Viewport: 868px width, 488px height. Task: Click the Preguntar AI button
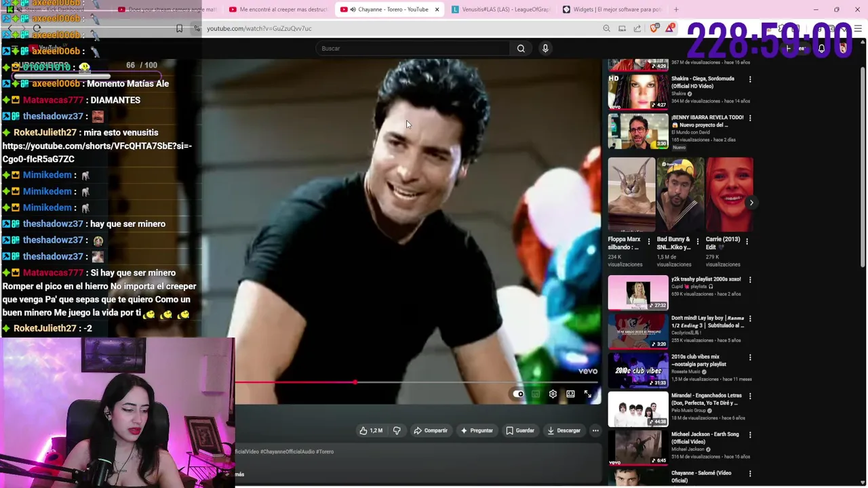[477, 430]
